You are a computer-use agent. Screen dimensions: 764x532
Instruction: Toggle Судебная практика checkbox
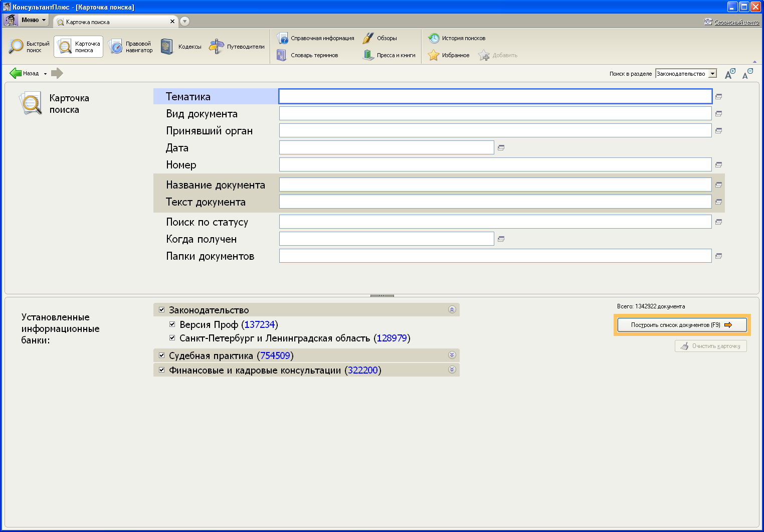[x=162, y=356]
